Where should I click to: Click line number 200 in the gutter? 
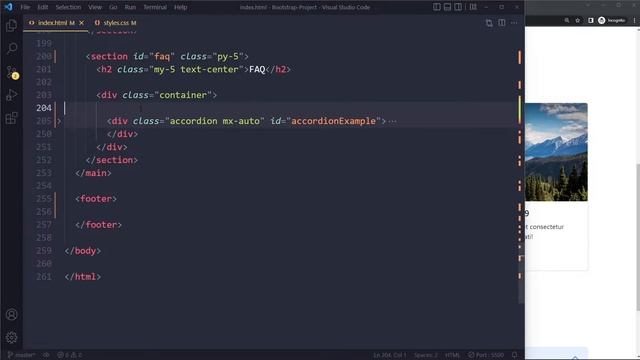tap(44, 56)
